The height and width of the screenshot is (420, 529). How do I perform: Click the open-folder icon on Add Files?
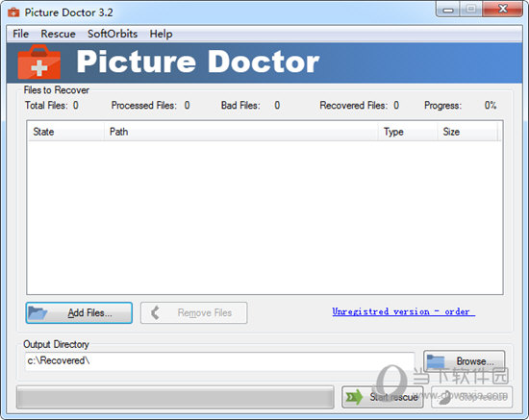tap(38, 312)
